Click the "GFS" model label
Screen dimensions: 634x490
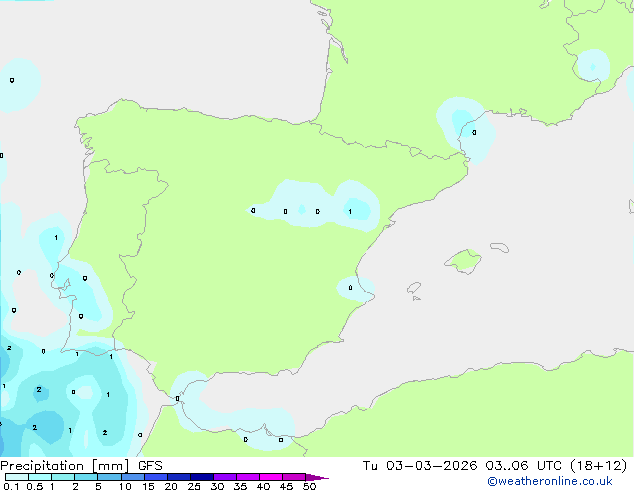tap(150, 466)
